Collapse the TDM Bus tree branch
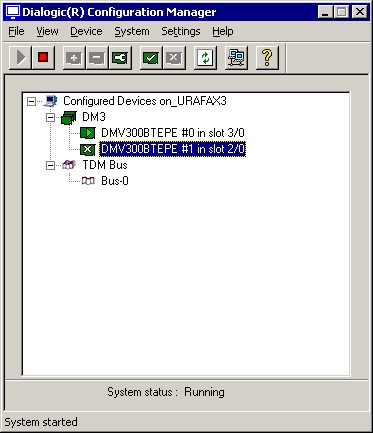Screen dimensions: 373x433 (50, 165)
